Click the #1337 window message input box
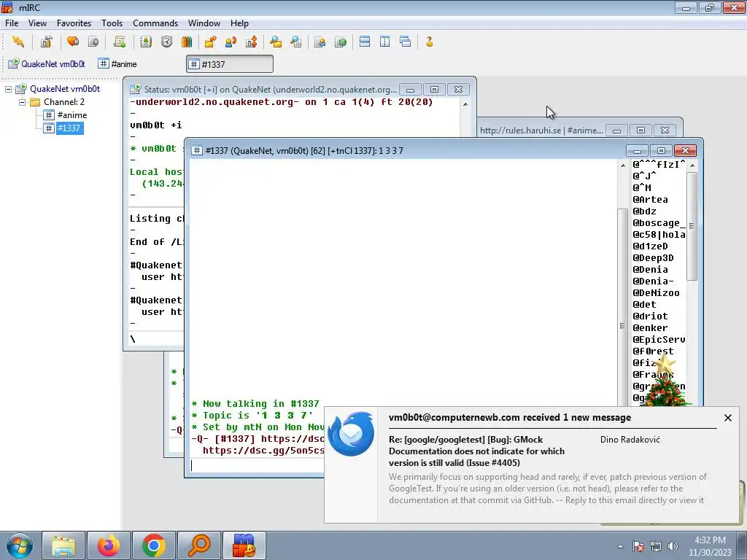747x560 pixels. pos(258,465)
